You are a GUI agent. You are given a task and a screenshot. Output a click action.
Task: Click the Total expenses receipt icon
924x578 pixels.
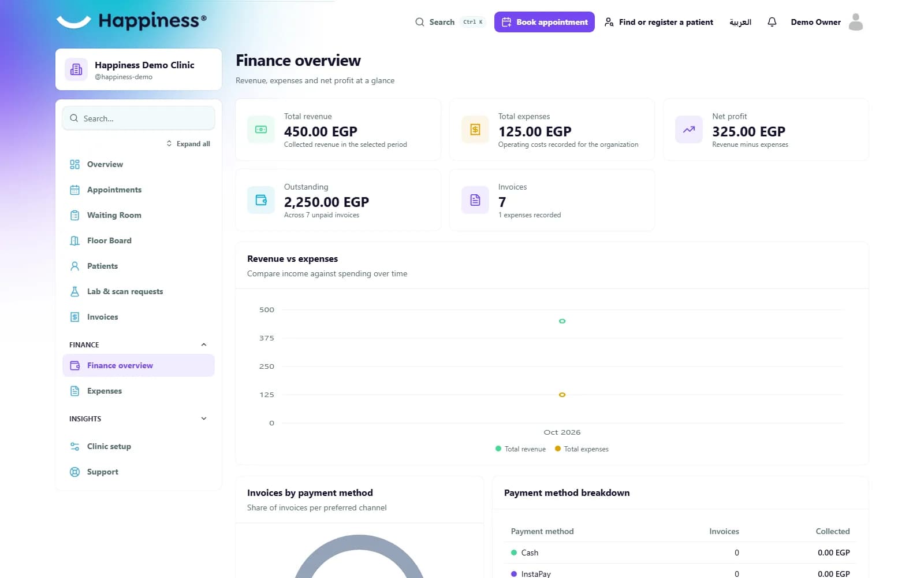[x=475, y=129]
